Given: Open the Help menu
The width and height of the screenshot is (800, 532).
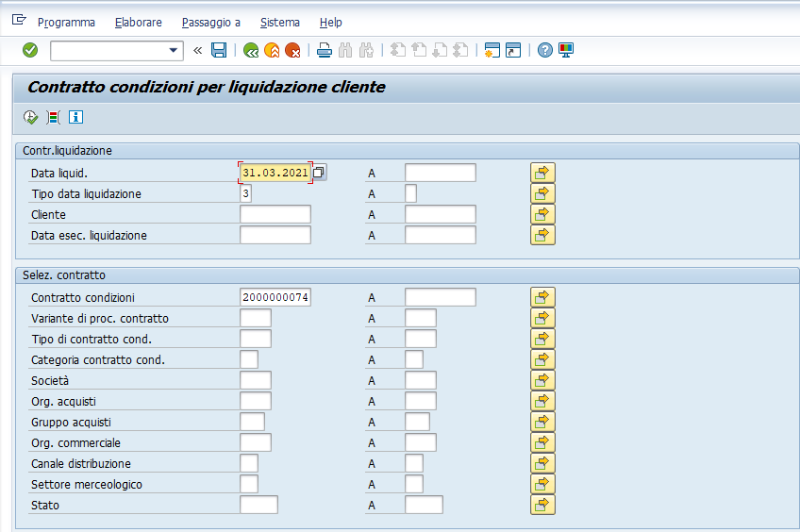Looking at the screenshot, I should [x=330, y=23].
